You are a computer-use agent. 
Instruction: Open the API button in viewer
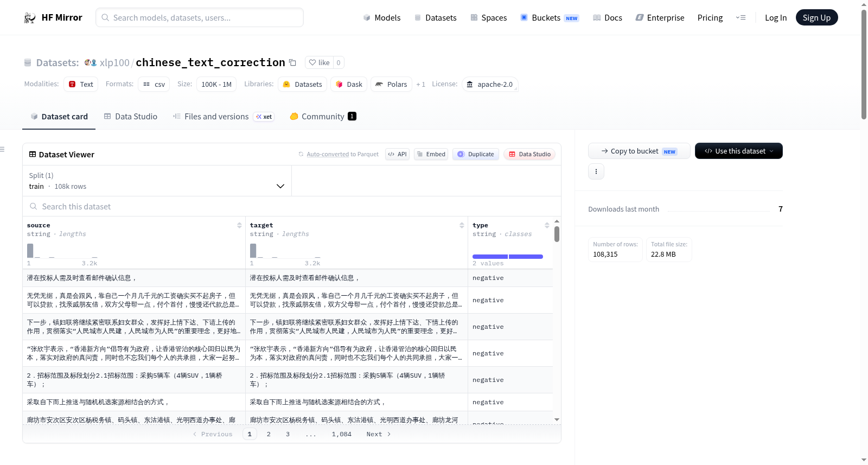397,154
